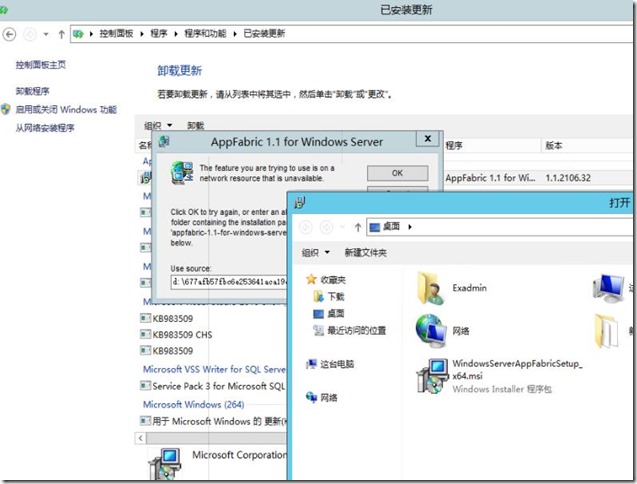The height and width of the screenshot is (484, 637).
Task: Select 最近访问的位置 in navigation pane
Action: coord(349,330)
